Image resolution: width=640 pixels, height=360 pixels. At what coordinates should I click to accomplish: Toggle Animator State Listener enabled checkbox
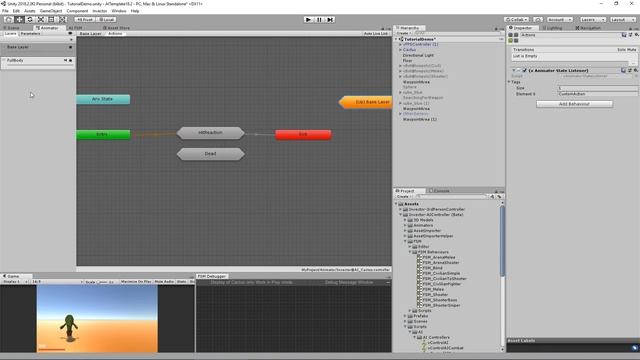524,71
